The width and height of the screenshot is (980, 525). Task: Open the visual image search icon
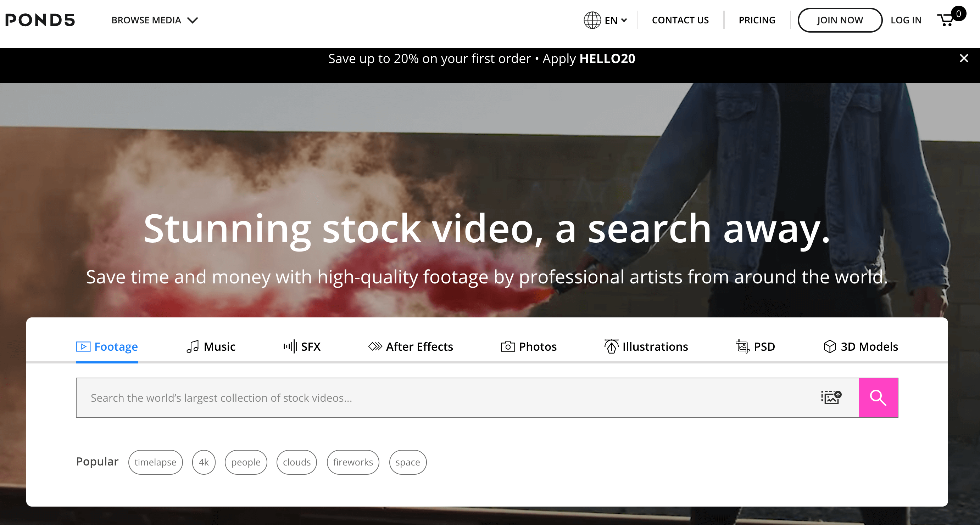point(831,397)
